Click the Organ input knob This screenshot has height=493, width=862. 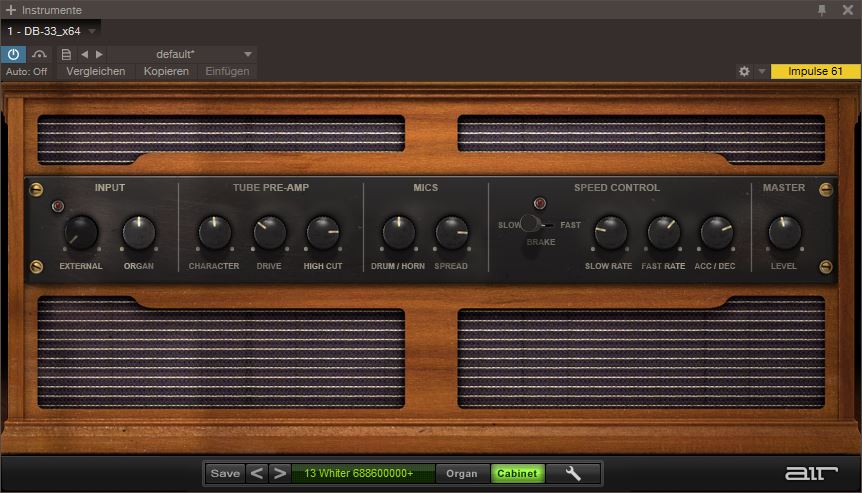(x=139, y=232)
